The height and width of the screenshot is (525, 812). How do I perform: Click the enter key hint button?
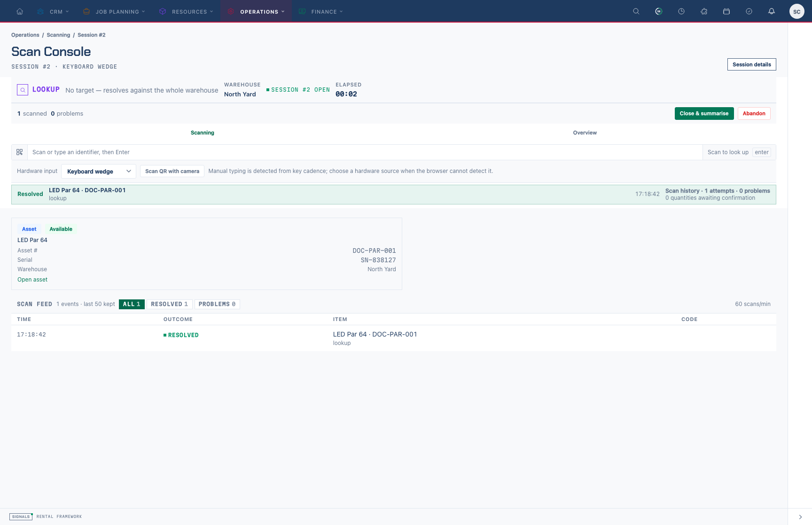tap(762, 152)
